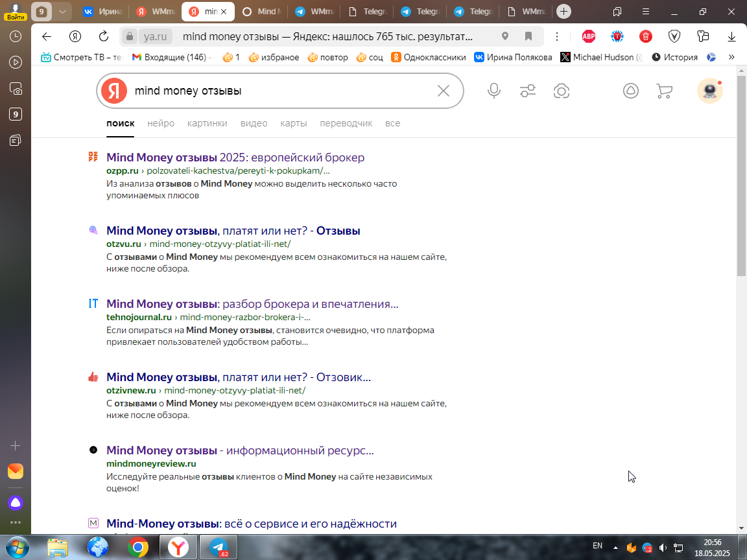Start voice search with microphone icon
This screenshot has height=560, width=747.
pyautogui.click(x=494, y=91)
